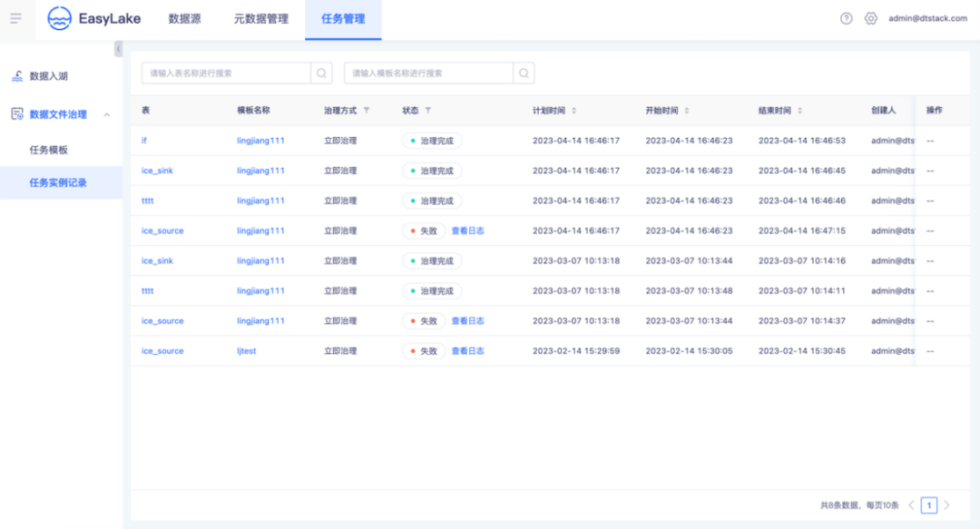Switch to the 元数据管理 tab
Image resolution: width=980 pixels, height=529 pixels.
click(x=261, y=19)
